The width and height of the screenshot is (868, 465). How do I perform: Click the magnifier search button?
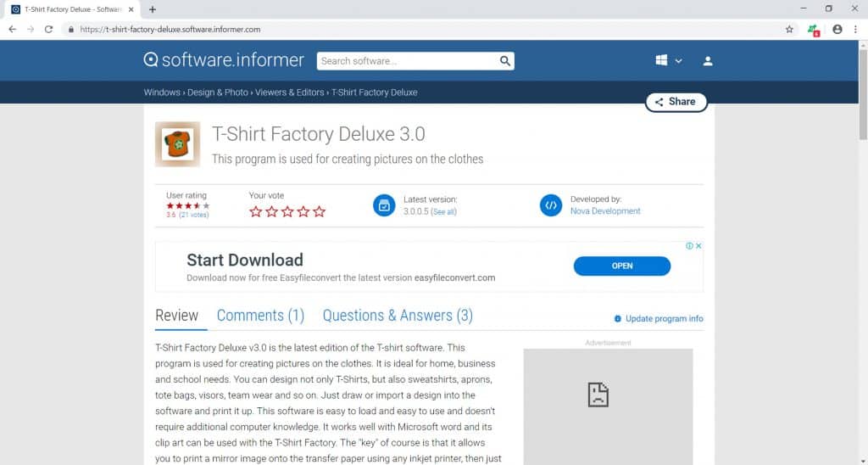tap(505, 61)
